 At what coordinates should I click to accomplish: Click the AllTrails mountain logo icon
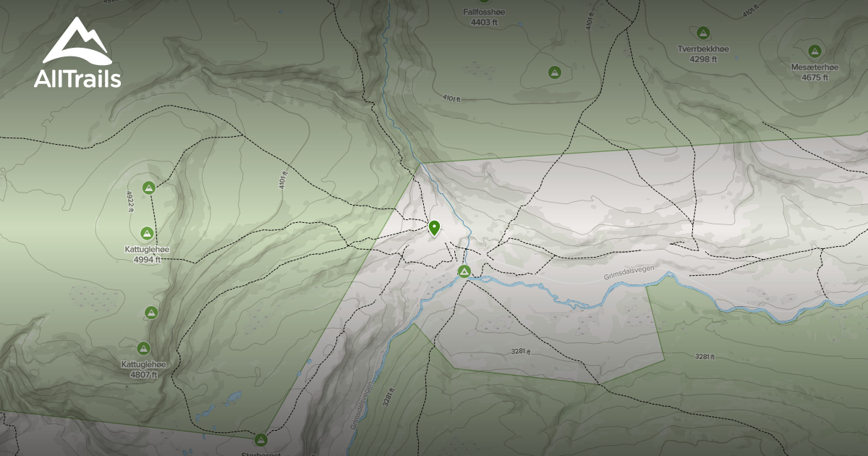tap(77, 41)
